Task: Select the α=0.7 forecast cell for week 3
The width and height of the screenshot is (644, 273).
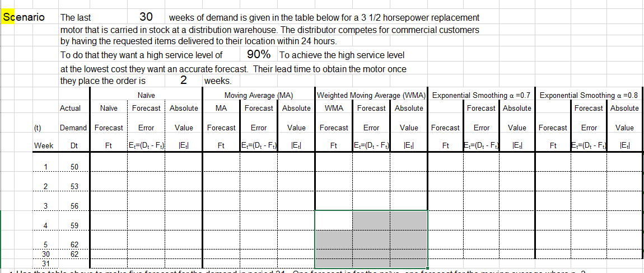Action: point(446,201)
